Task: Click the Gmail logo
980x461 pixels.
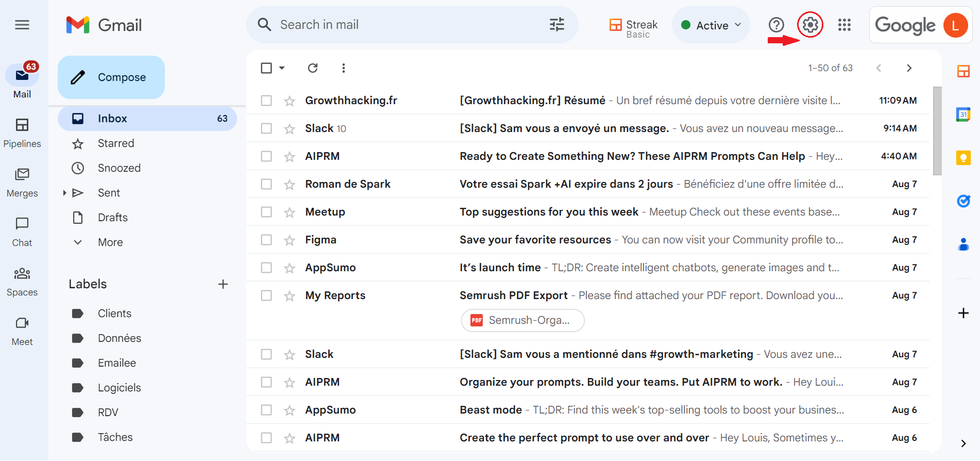Action: tap(104, 25)
